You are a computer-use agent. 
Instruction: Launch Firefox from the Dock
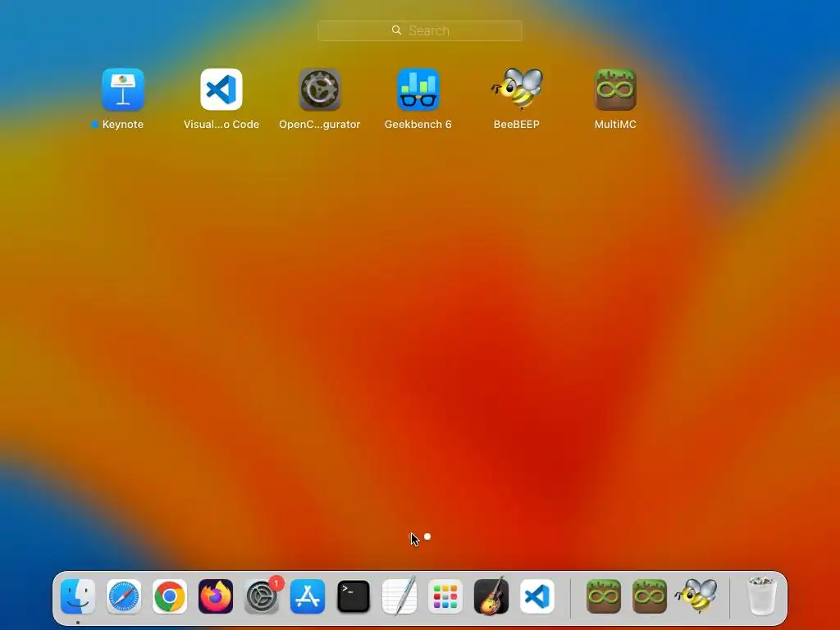(216, 596)
